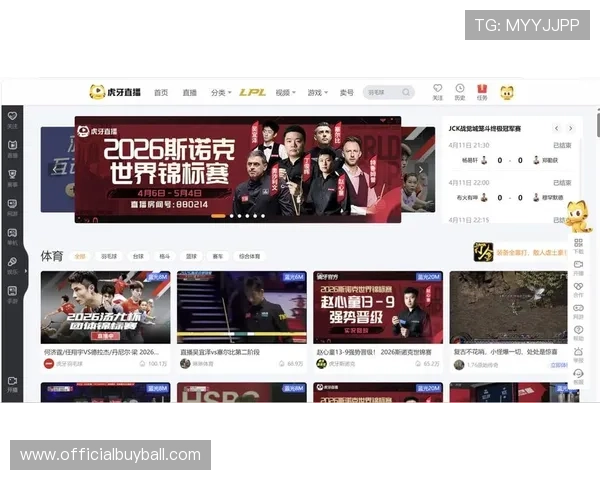Open the 任务 red gift icon in header
The height and width of the screenshot is (480, 600).
pos(482,88)
